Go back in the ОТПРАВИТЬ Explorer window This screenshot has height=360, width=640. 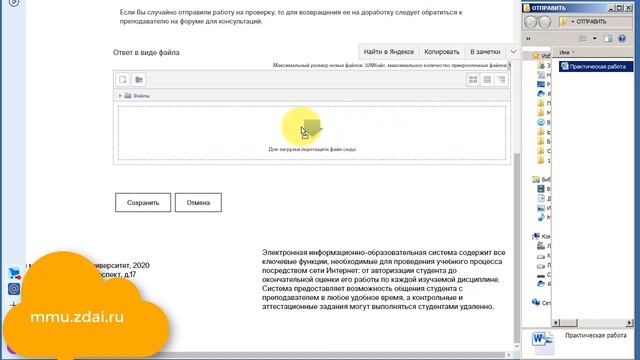(531, 22)
